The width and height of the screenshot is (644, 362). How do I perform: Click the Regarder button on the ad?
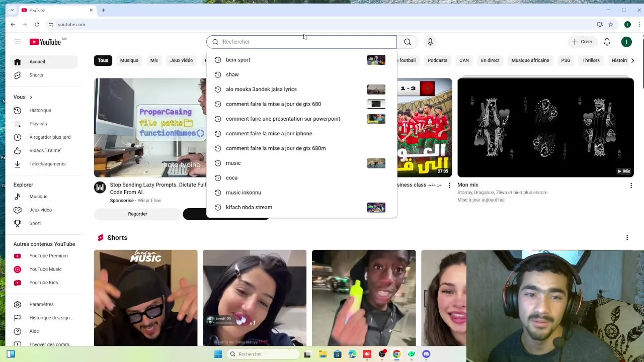[137, 214]
